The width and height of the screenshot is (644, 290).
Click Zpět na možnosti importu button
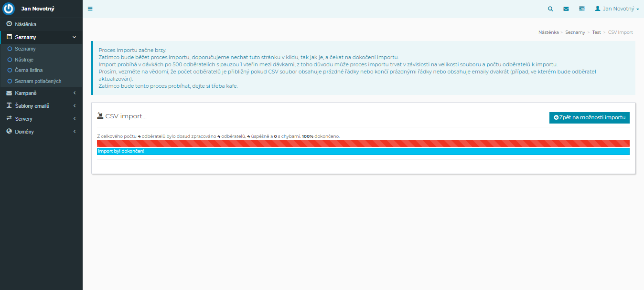coord(589,117)
